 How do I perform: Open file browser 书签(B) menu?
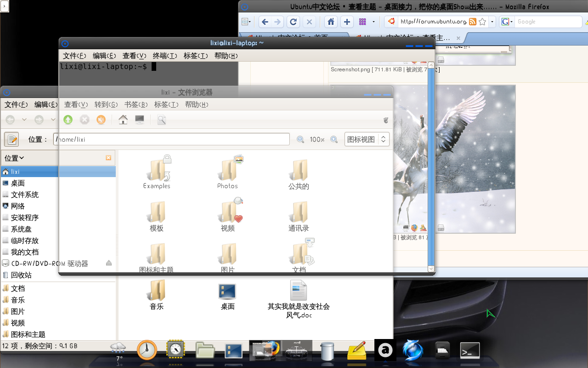(136, 104)
